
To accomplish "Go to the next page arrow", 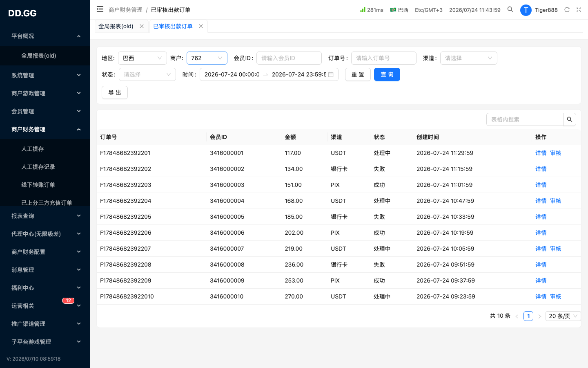I will pos(539,316).
